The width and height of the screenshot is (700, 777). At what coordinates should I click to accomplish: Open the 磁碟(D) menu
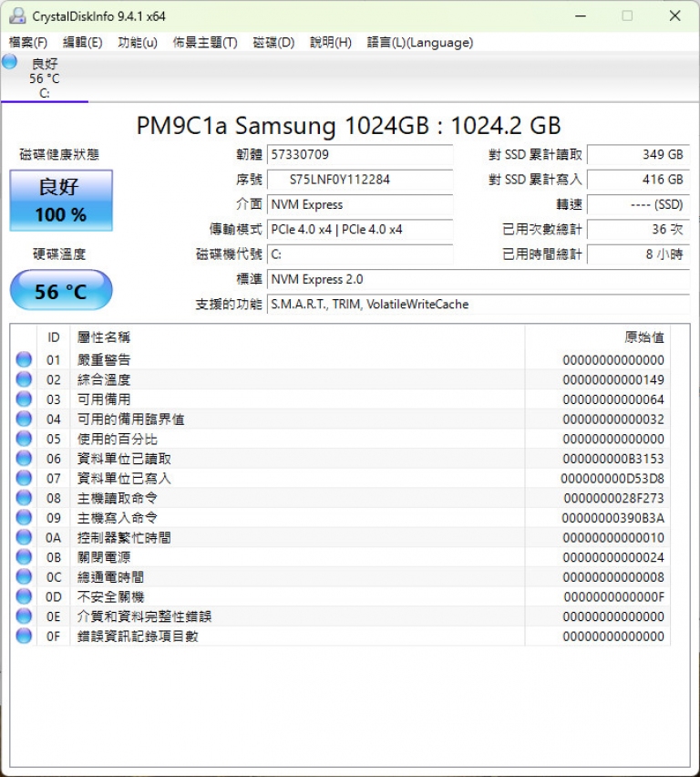click(x=273, y=43)
